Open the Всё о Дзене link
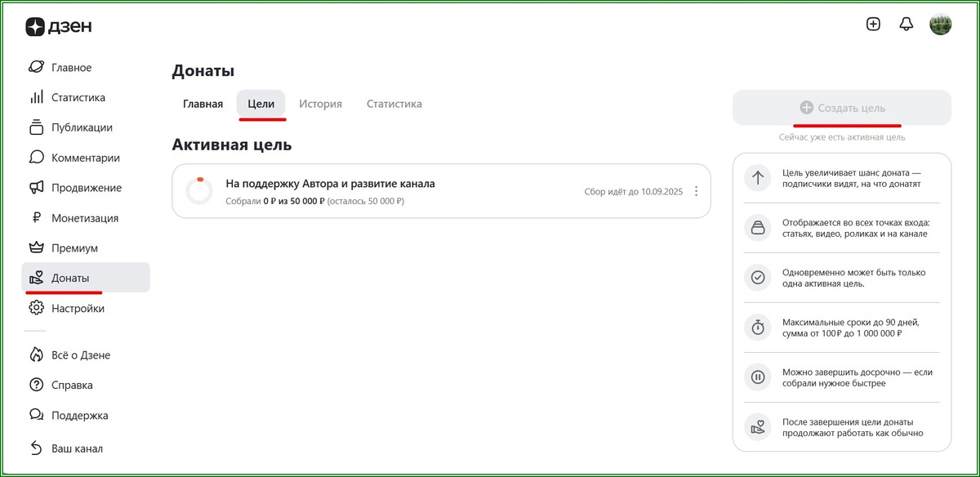The width and height of the screenshot is (980, 477). point(86,355)
